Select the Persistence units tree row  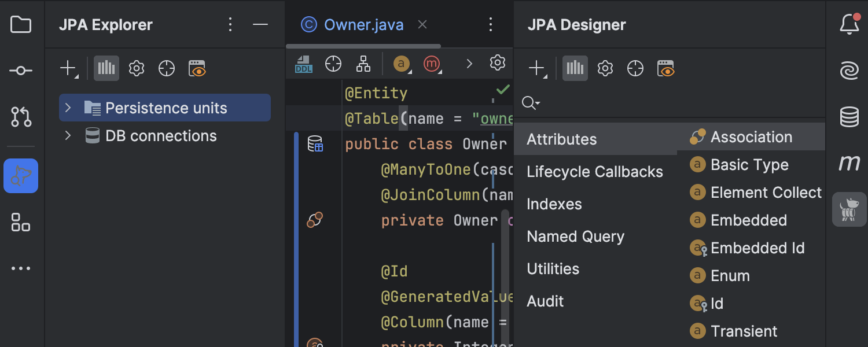pyautogui.click(x=165, y=108)
